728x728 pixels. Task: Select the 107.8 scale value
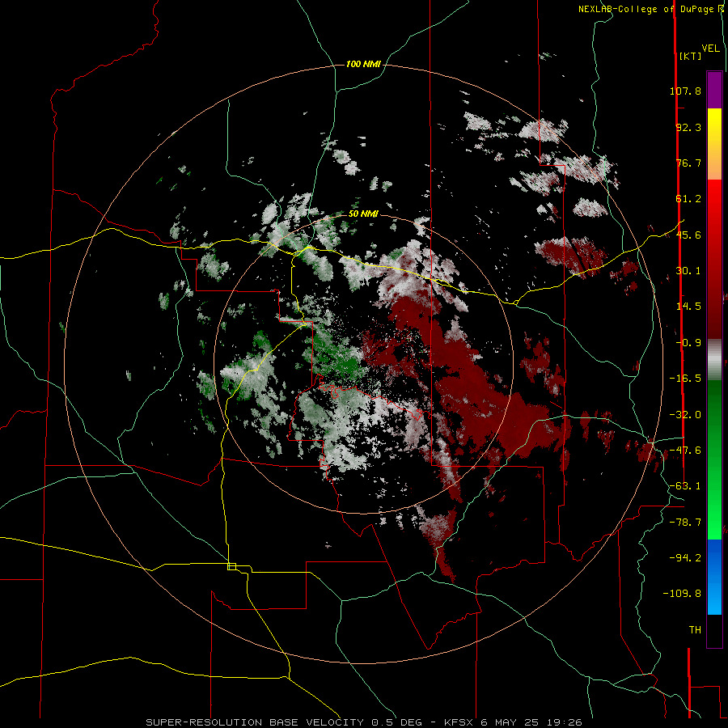click(685, 91)
